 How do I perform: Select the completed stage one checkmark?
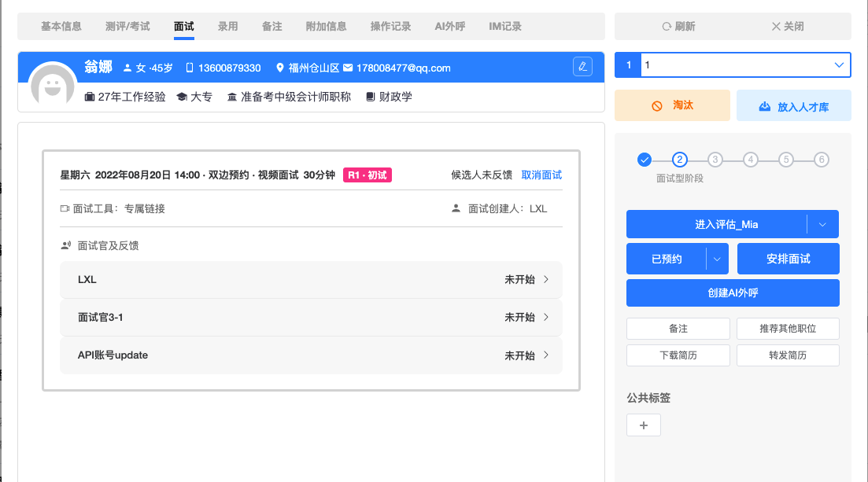point(644,160)
